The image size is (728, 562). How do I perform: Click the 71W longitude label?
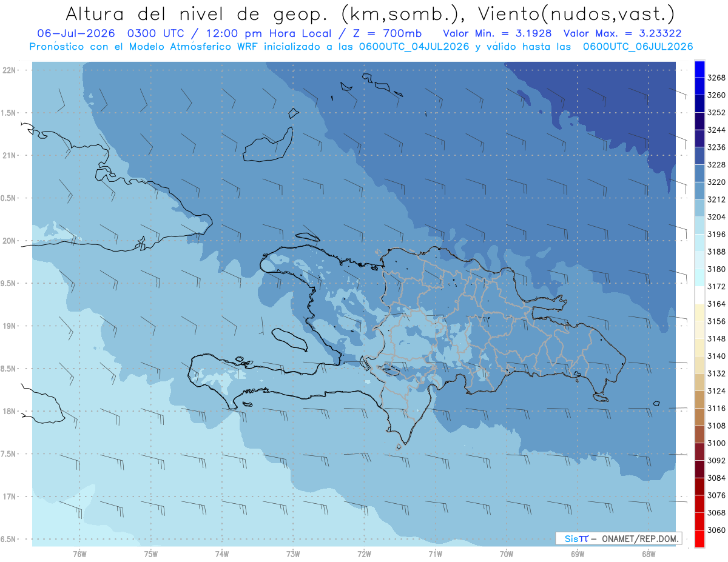(435, 554)
